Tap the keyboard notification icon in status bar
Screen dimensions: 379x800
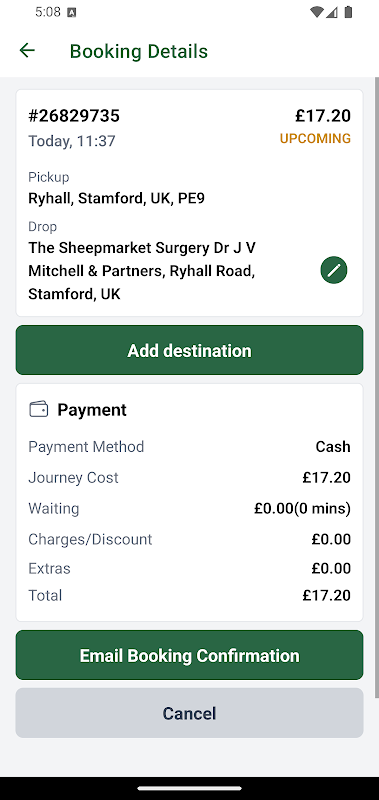[71, 13]
